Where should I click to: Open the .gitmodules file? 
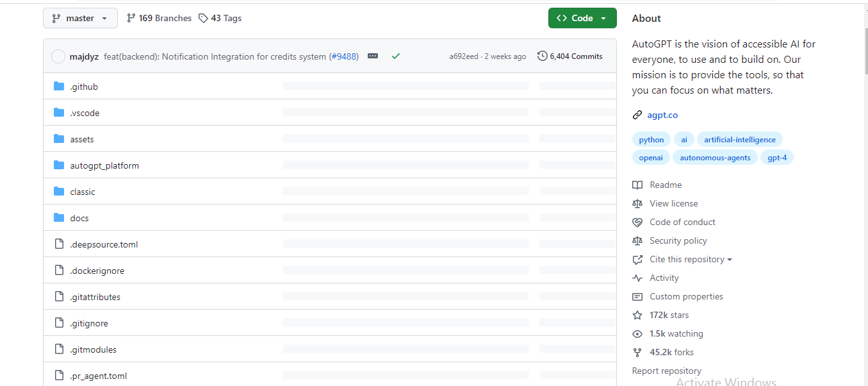pyautogui.click(x=93, y=349)
